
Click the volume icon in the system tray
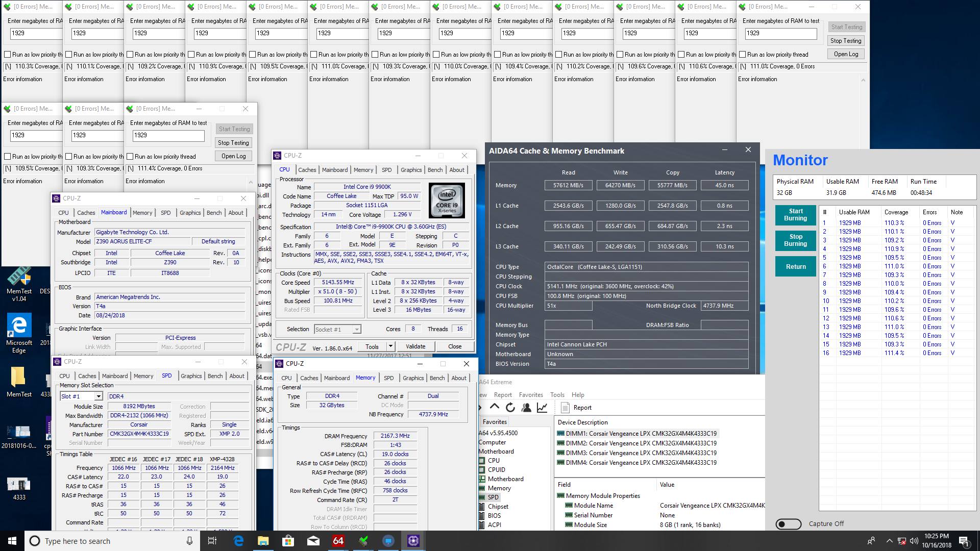click(x=914, y=541)
